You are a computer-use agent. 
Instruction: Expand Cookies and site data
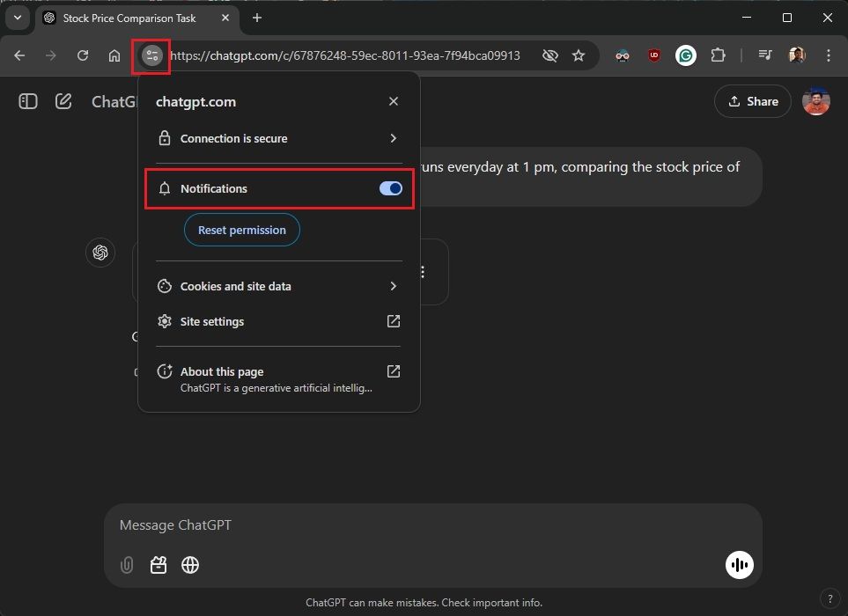pos(278,286)
